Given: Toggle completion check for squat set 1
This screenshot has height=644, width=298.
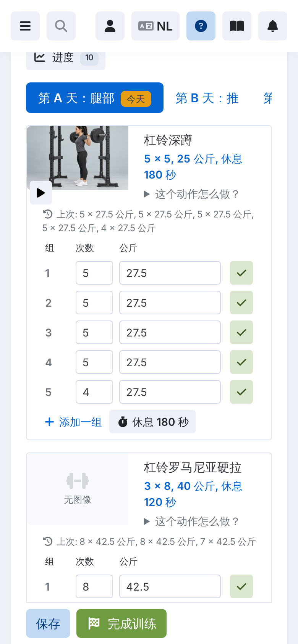Looking at the screenshot, I should point(241,273).
